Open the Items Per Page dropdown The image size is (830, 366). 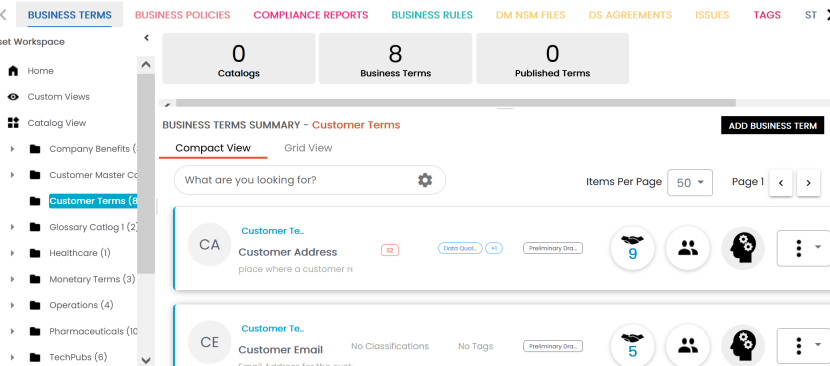(x=690, y=183)
